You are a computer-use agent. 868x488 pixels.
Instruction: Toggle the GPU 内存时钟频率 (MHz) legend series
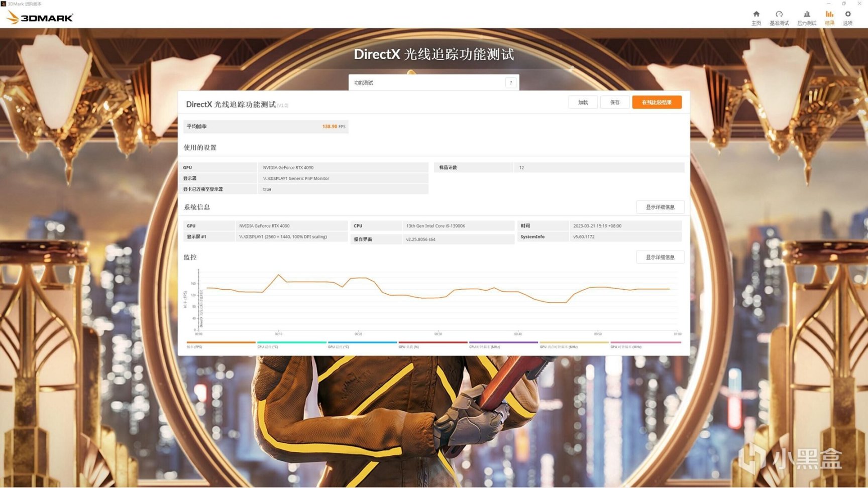pyautogui.click(x=574, y=345)
